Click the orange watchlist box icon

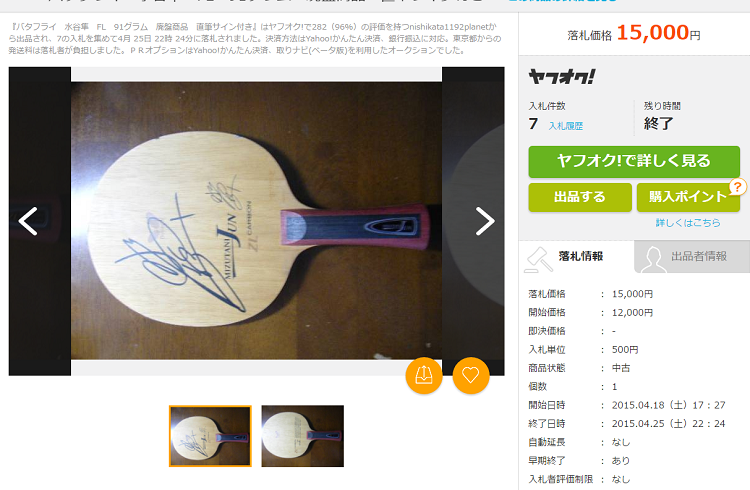coord(424,375)
